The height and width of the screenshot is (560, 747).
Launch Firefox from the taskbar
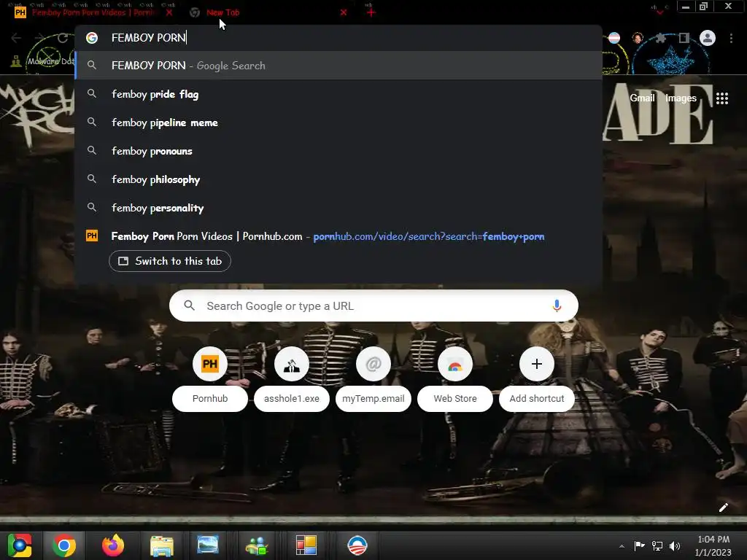coord(113,545)
